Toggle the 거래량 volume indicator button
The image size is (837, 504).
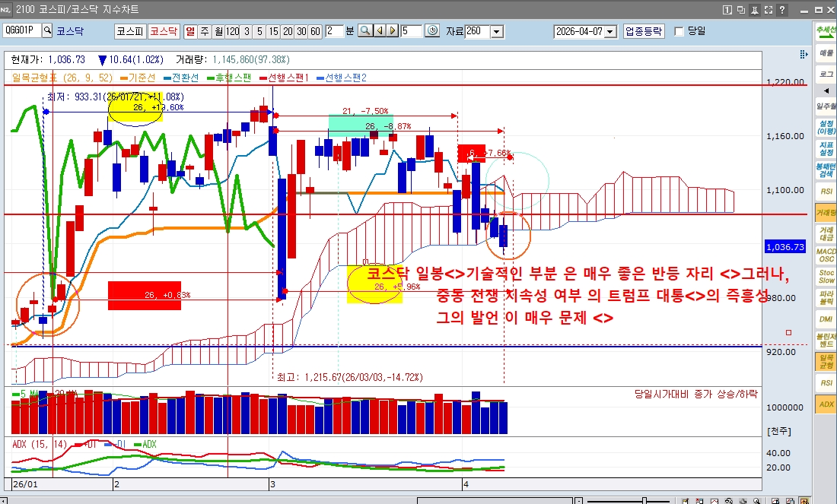click(826, 212)
